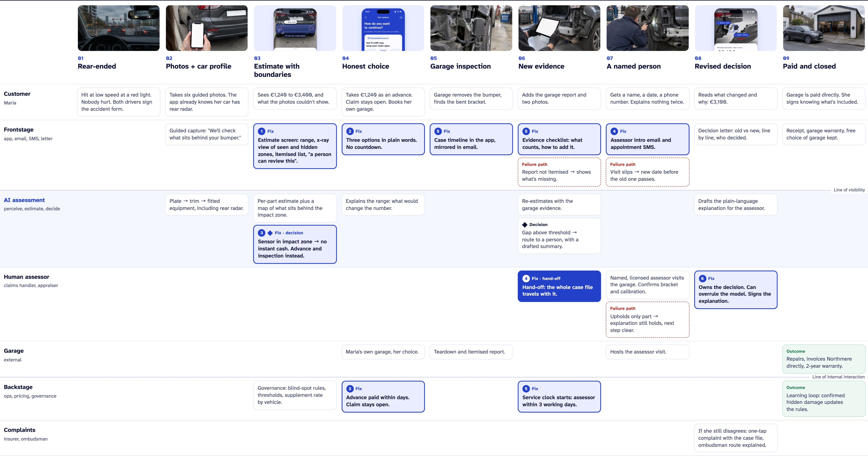Click the number 2 badge on Three options card
The width and height of the screenshot is (868, 456).
click(x=350, y=131)
